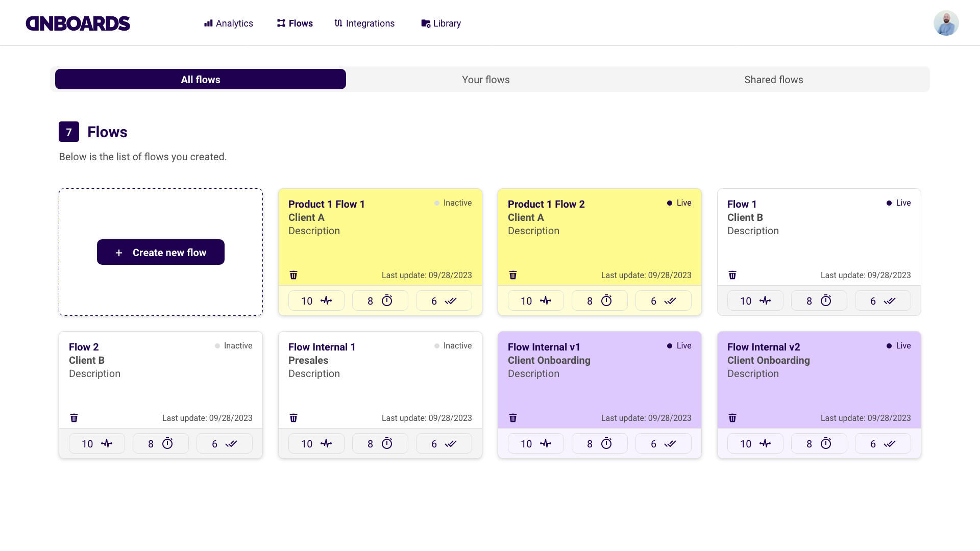Toggle Live status on Flow Internal v1

coord(679,346)
